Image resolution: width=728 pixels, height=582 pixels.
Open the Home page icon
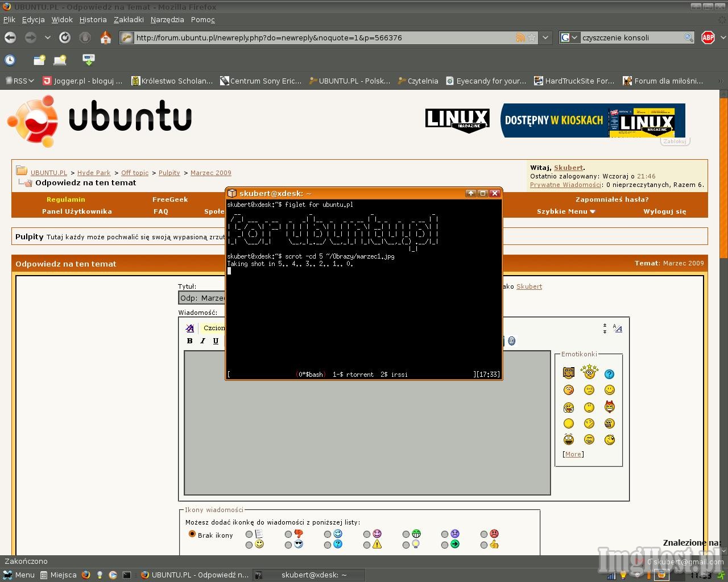pos(105,38)
